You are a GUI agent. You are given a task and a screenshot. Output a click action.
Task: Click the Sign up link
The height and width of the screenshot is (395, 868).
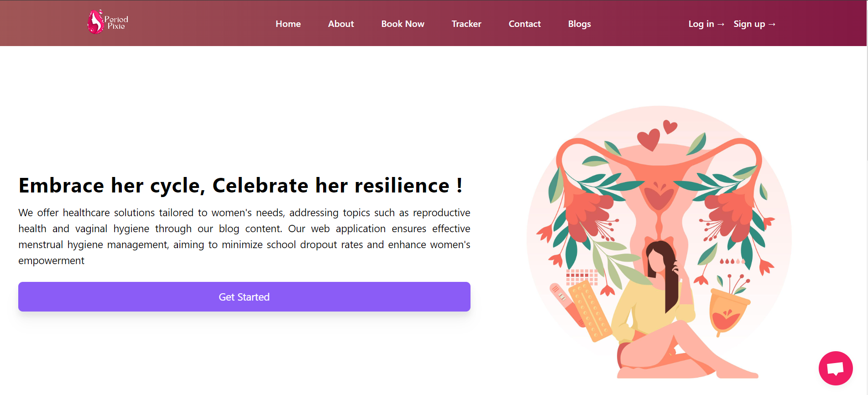pos(754,24)
